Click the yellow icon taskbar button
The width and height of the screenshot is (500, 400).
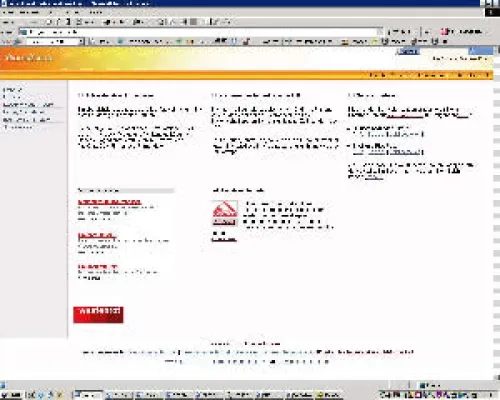point(327,395)
